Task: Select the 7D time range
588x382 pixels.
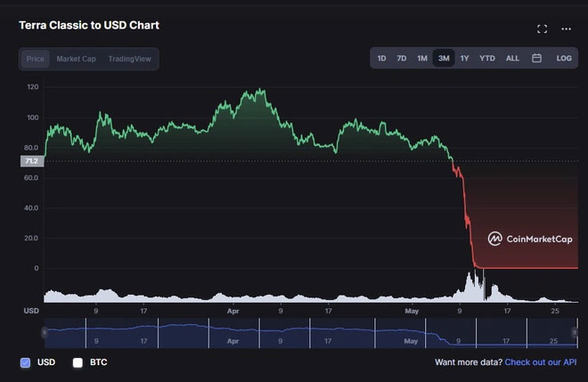Action: (402, 58)
